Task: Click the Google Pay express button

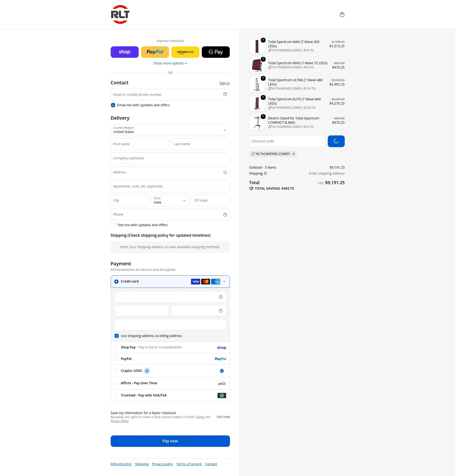Action: [x=216, y=52]
